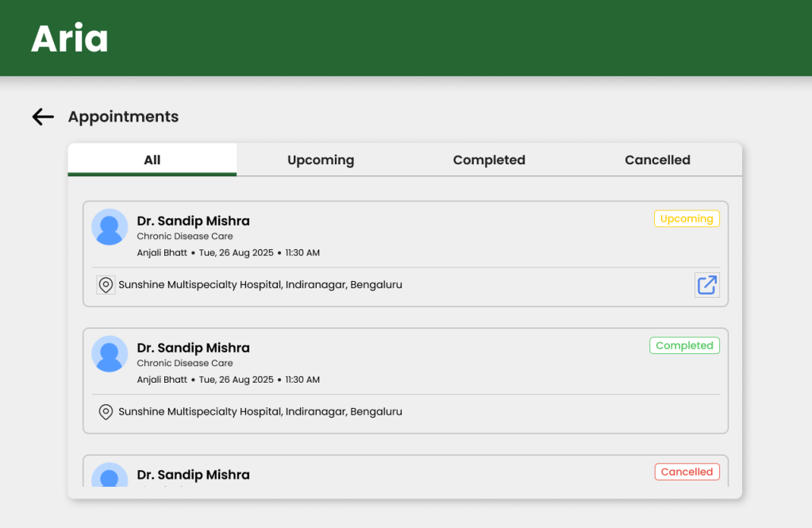Viewport: 812px width, 528px height.
Task: Click doctor avatar in the cancelled appointment
Action: click(x=110, y=475)
